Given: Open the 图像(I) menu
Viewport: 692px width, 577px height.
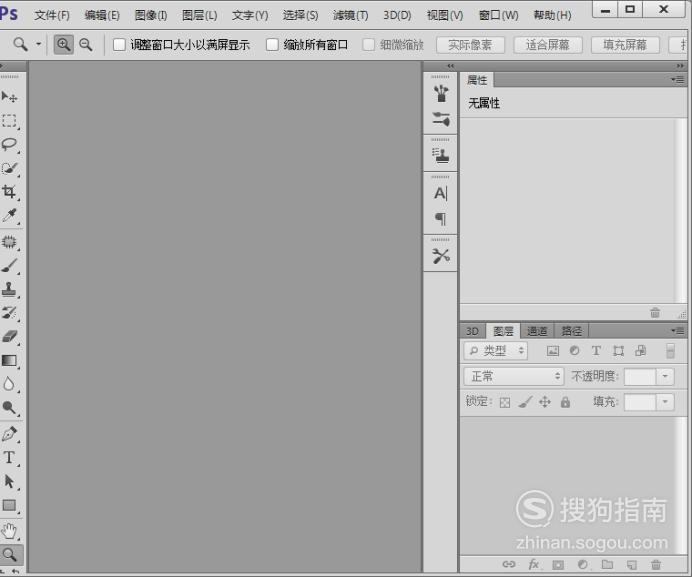Looking at the screenshot, I should tap(151, 15).
